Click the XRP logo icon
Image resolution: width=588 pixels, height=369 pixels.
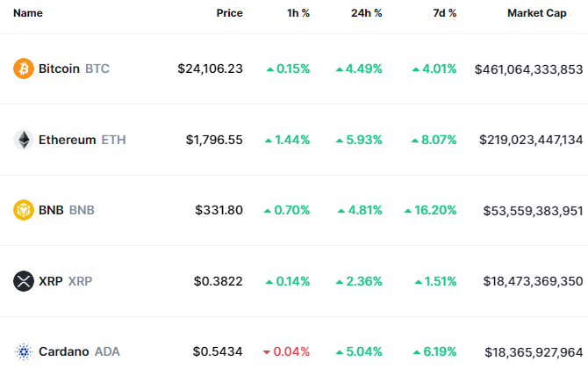point(24,281)
